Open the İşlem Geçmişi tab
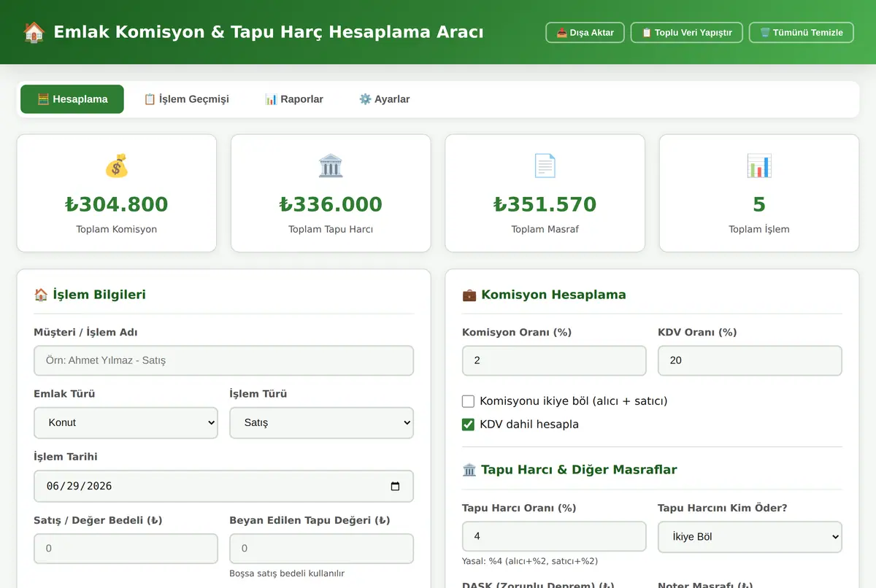Screen dimensions: 876x588 pos(186,99)
